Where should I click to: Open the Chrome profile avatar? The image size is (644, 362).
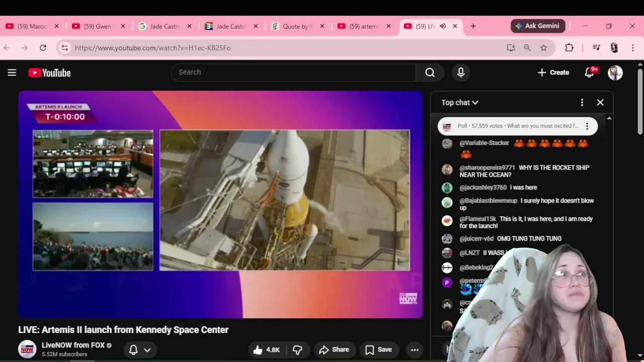click(x=614, y=48)
